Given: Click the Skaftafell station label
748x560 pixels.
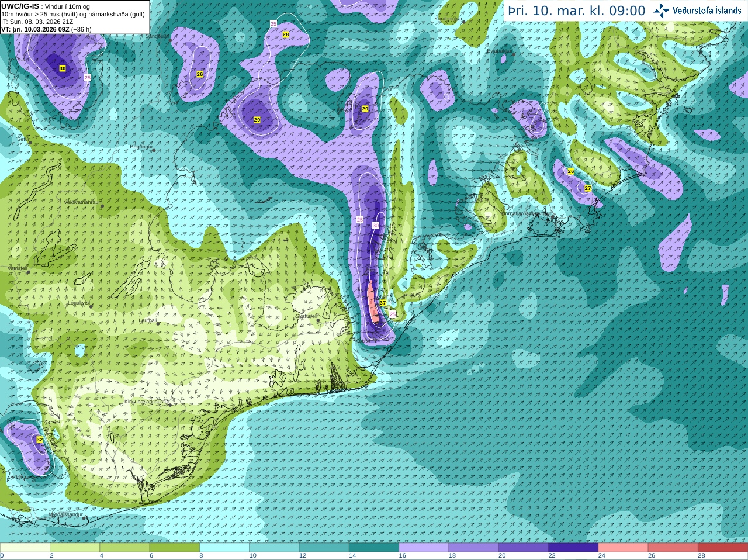Looking at the screenshot, I should (307, 316).
